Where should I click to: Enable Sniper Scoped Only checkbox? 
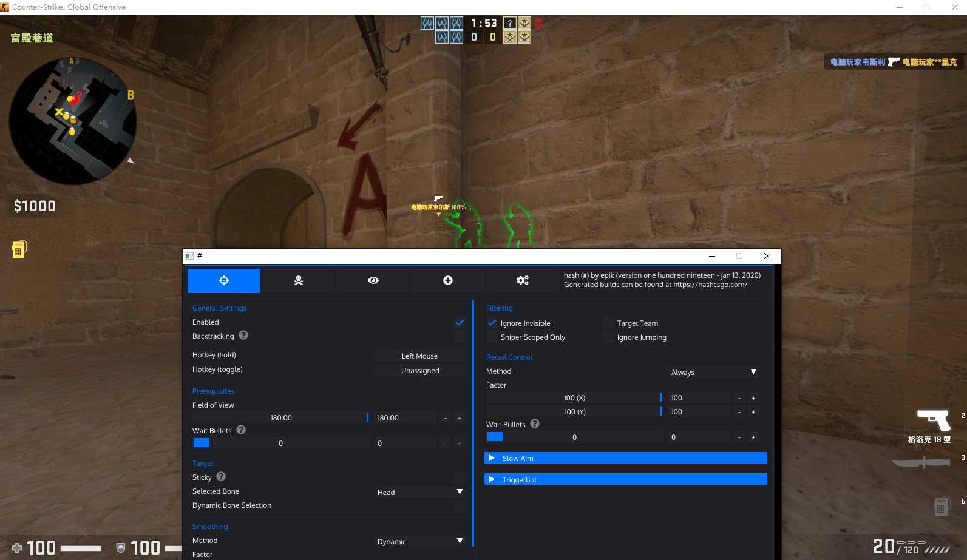pos(492,337)
